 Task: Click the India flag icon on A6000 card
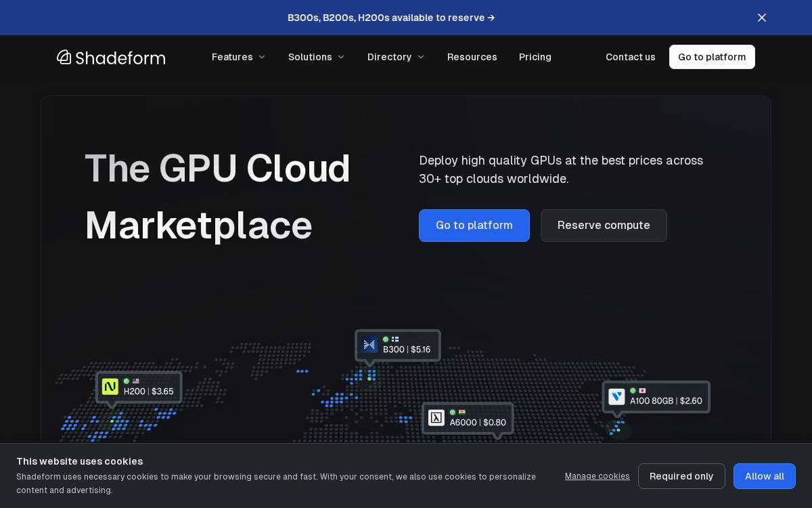[x=462, y=412]
